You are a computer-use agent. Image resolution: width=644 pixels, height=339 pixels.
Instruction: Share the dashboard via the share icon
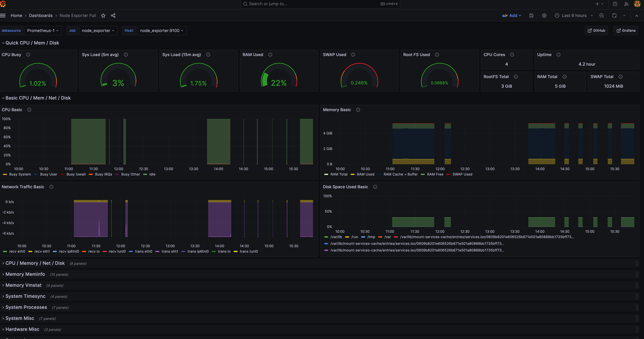pyautogui.click(x=113, y=16)
